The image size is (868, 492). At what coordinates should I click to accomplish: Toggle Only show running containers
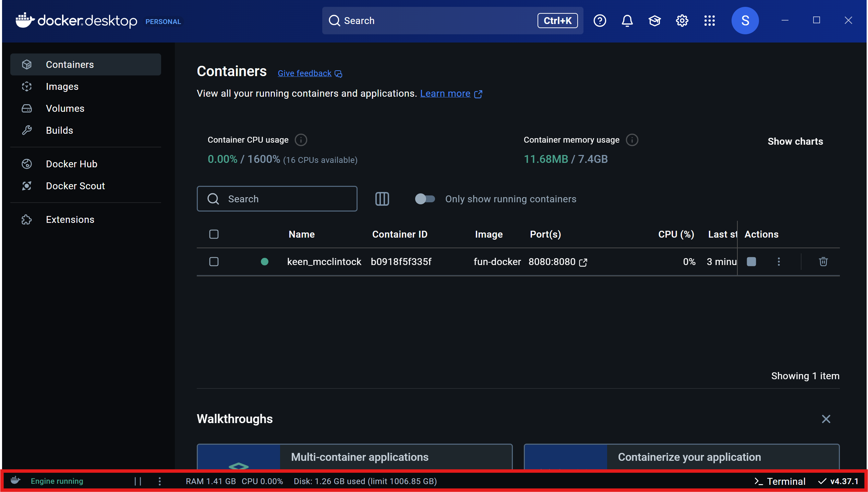pos(425,199)
